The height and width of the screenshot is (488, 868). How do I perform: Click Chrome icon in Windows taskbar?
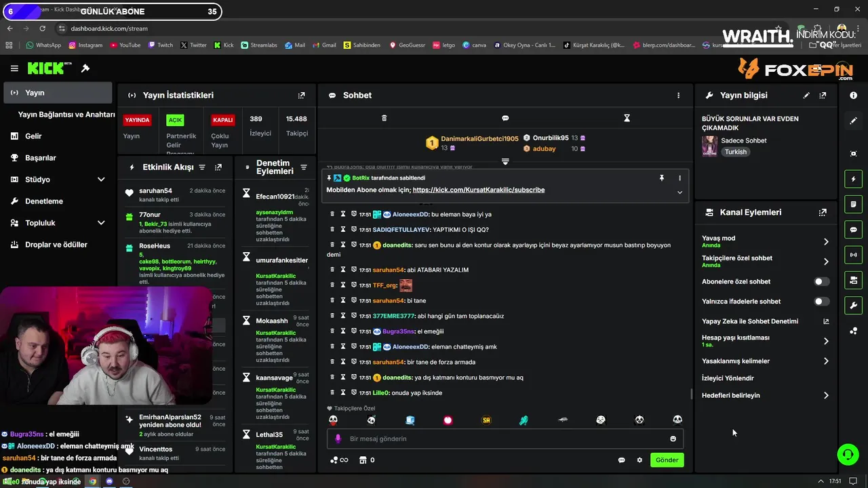click(93, 481)
